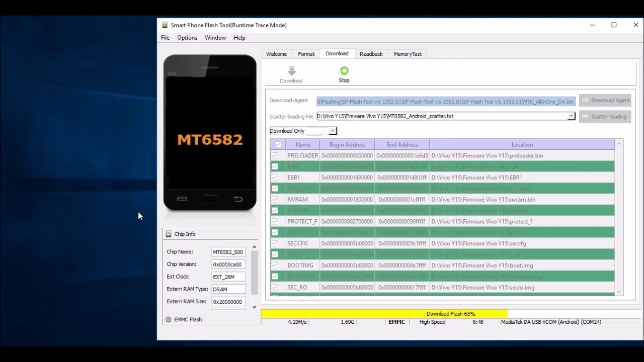Uncheck the PRELOADER row checkbox
Screen dimensions: 644x362
(275, 156)
